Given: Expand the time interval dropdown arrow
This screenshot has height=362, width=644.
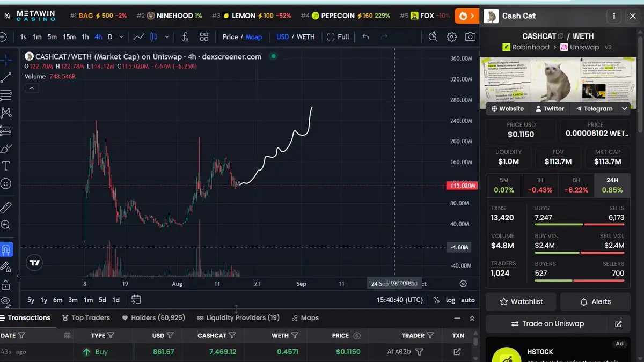Looking at the screenshot, I should point(121,37).
